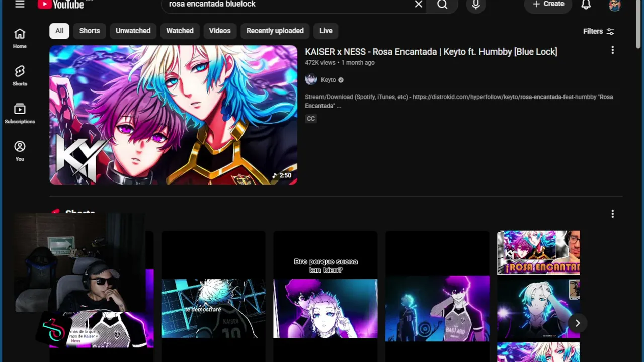Screen dimensions: 644x362
Task: Open account avatar menu
Action: coord(614,5)
